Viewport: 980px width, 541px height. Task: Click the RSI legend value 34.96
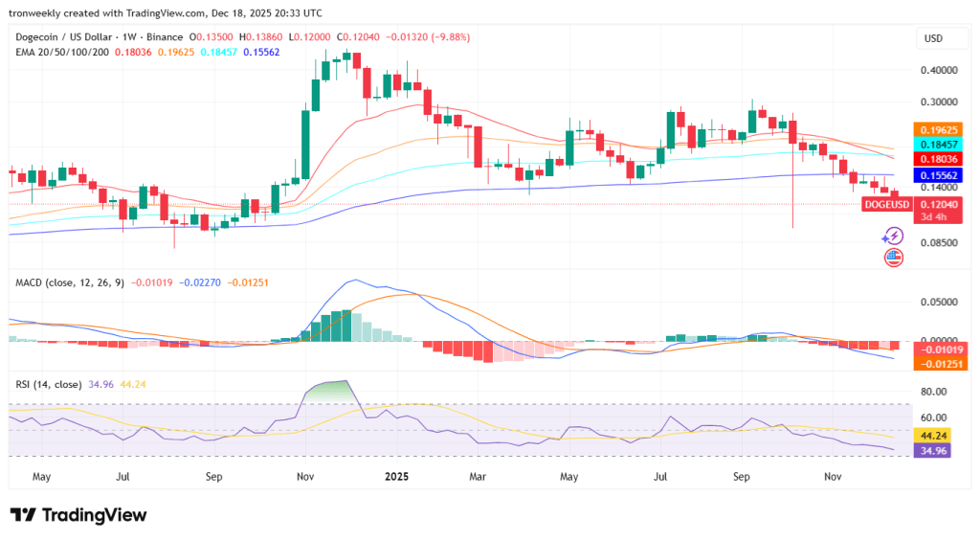(100, 385)
